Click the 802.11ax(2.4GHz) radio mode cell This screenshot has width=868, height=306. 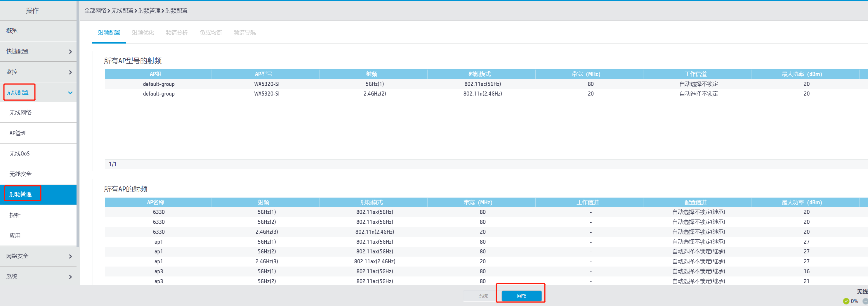(x=375, y=262)
